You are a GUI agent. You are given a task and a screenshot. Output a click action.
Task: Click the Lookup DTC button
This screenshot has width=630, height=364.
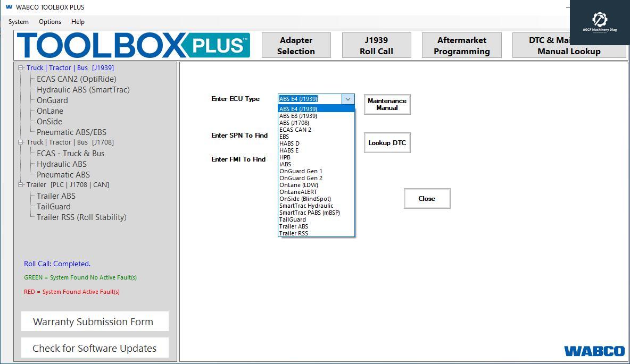click(x=387, y=142)
